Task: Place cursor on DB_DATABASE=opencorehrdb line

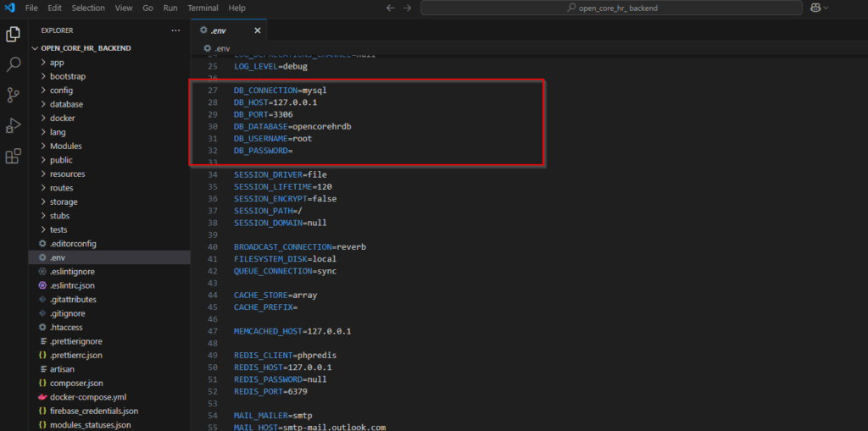Action: pyautogui.click(x=292, y=126)
